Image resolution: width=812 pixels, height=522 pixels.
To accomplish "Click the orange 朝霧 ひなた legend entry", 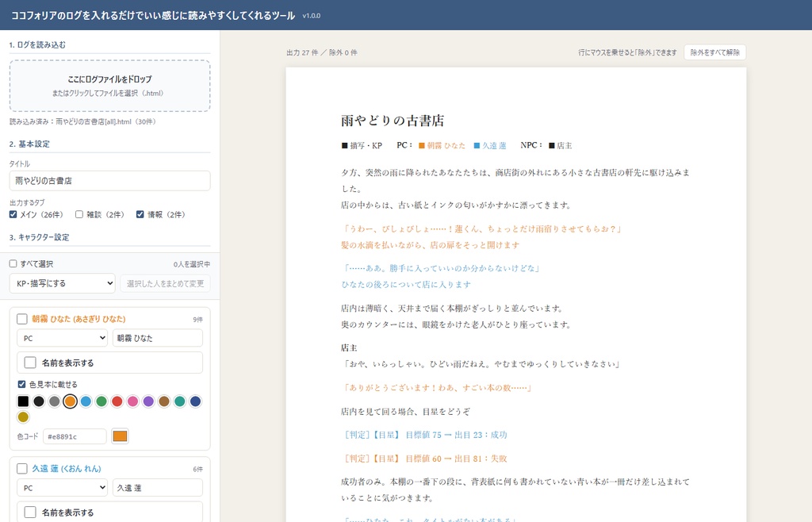I will click(442, 145).
